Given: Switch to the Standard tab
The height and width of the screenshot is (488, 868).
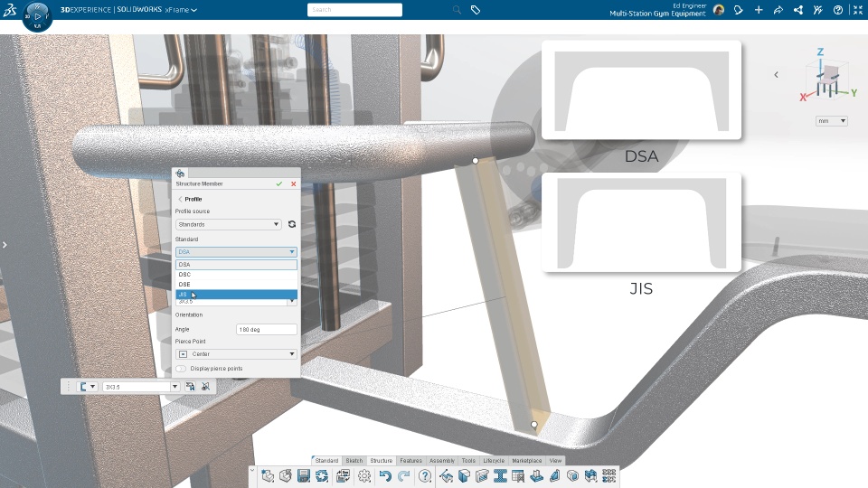Looking at the screenshot, I should [x=326, y=460].
